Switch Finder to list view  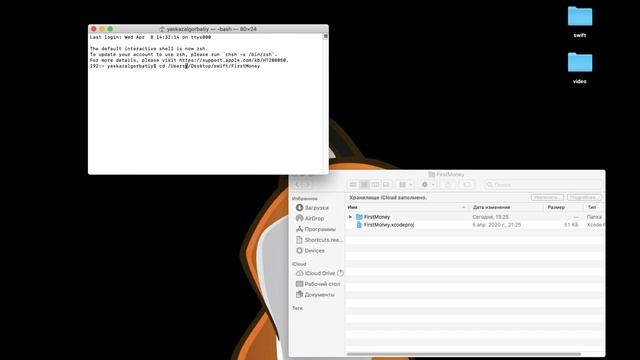(x=364, y=185)
